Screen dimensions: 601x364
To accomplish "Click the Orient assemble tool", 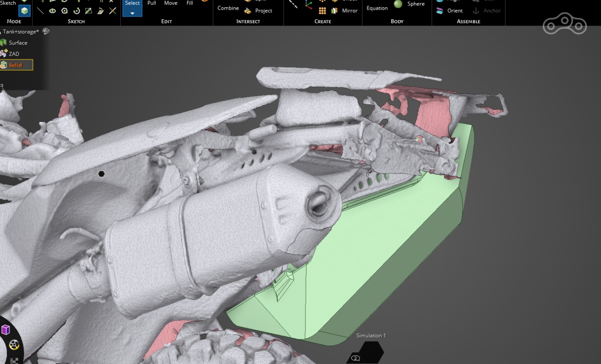I will click(x=450, y=11).
